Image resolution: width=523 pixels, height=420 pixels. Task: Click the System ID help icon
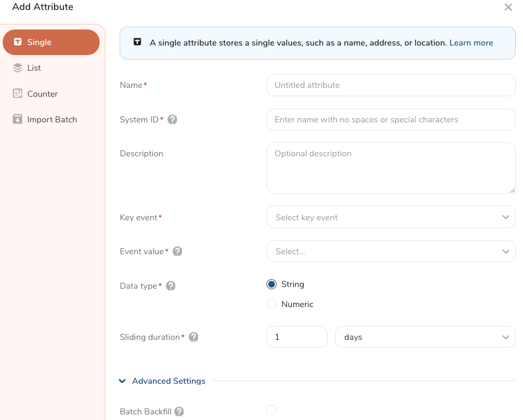(x=172, y=120)
